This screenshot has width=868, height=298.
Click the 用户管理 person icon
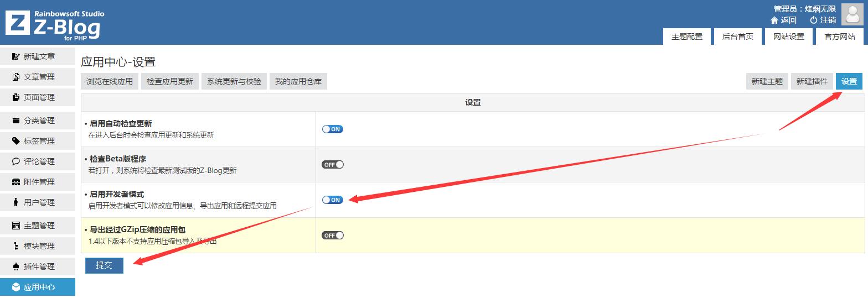coord(16,202)
